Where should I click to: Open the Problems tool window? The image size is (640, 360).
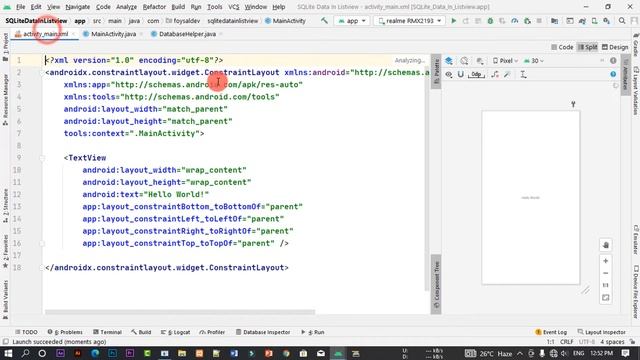click(x=65, y=332)
